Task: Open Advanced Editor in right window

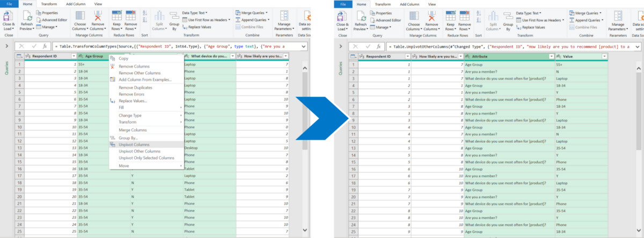Action: point(385,20)
